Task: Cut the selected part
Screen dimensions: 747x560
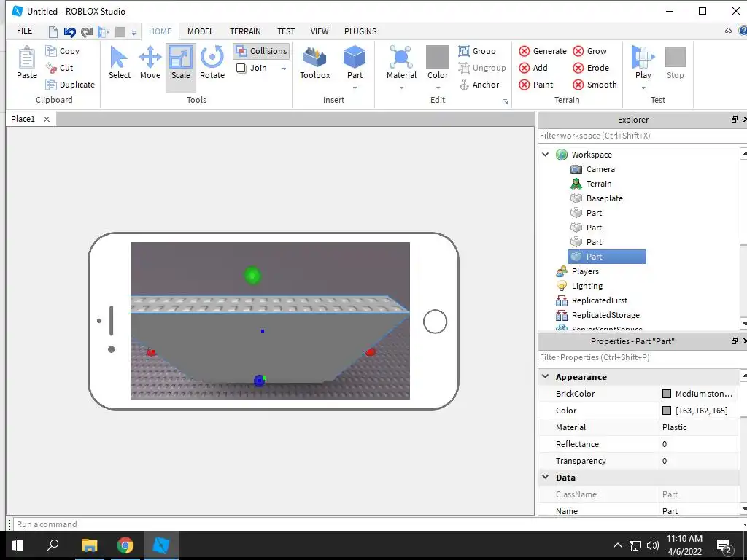Action: 60,68
